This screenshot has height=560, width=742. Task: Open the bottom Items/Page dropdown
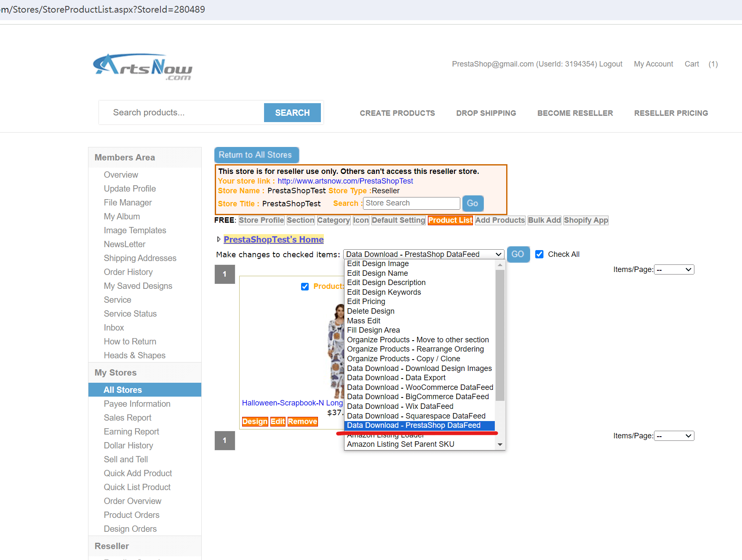tap(674, 436)
